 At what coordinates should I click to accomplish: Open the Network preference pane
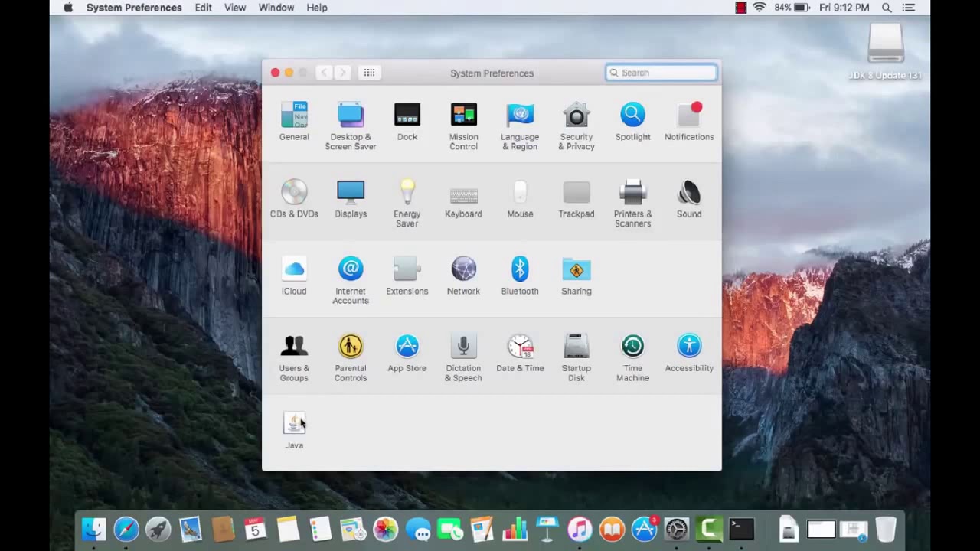click(x=463, y=275)
